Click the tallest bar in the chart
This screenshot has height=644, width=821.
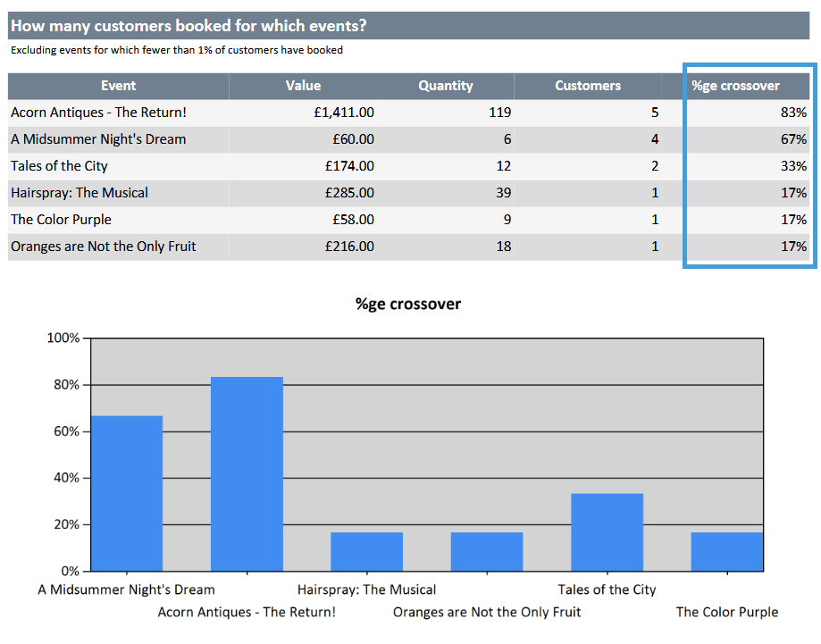pos(247,473)
